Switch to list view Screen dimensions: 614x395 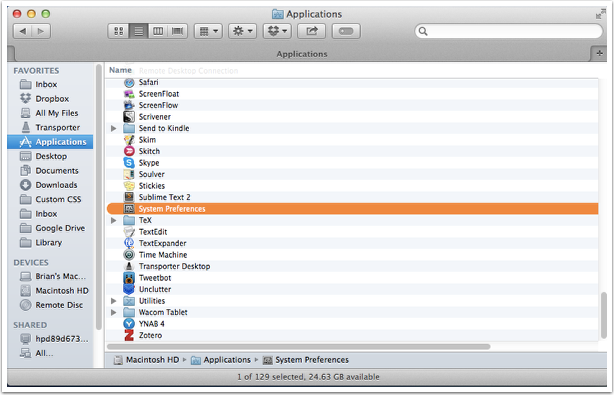pyautogui.click(x=139, y=31)
